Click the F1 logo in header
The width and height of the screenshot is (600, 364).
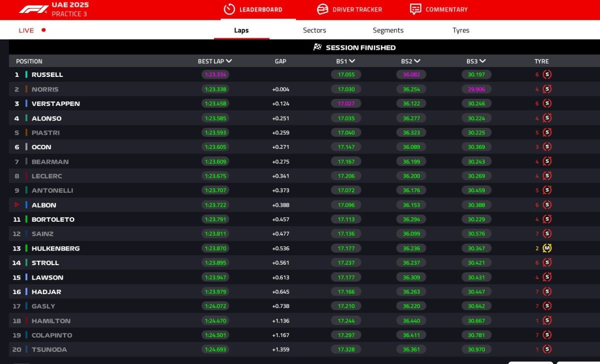[33, 9]
